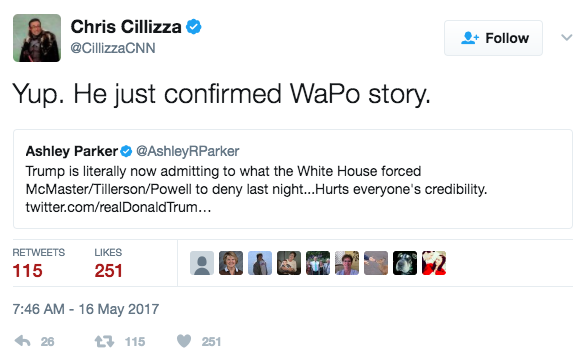Click Chris Cillizza's verified badge
The image size is (584, 364).
coord(194,27)
